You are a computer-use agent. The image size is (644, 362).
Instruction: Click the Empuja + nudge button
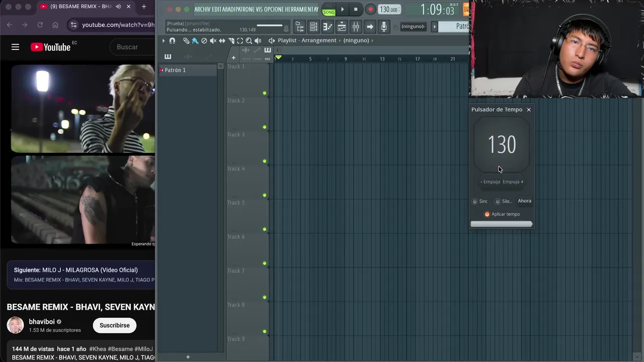(x=513, y=182)
